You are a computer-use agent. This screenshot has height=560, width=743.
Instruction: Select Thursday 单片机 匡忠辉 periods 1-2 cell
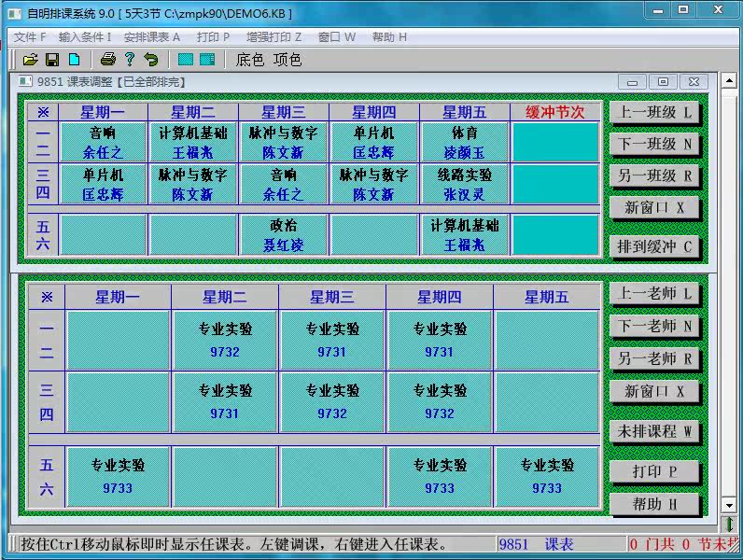(x=374, y=142)
